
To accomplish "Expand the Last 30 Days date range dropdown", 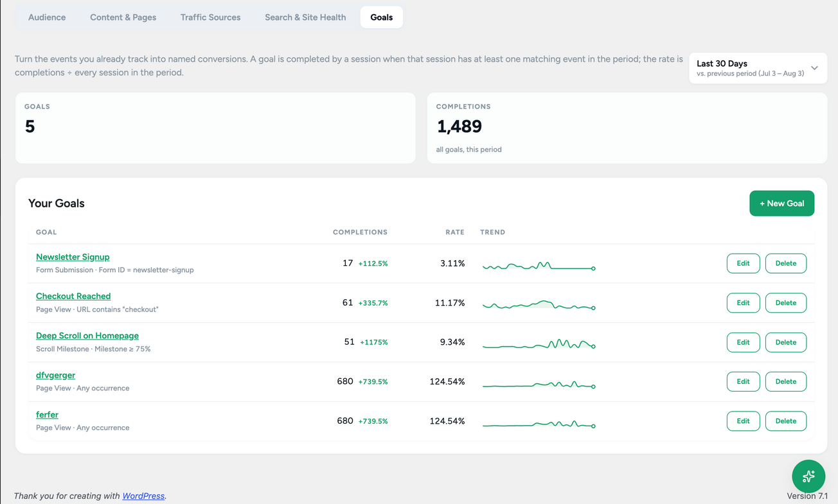I will (x=758, y=68).
